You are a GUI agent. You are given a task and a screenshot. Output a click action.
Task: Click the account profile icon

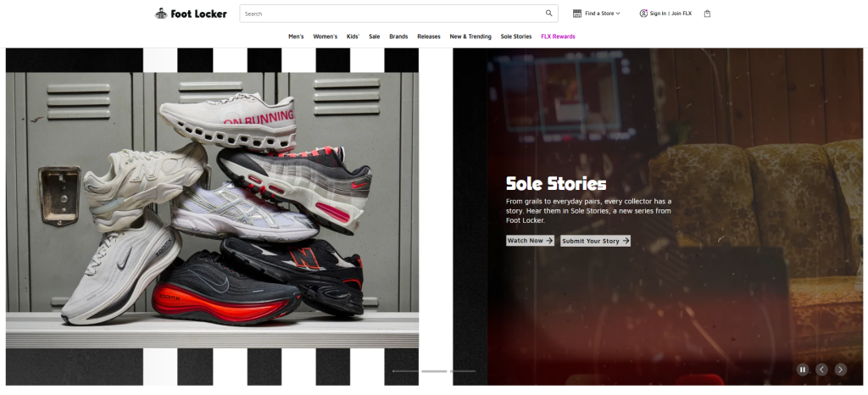click(x=643, y=14)
